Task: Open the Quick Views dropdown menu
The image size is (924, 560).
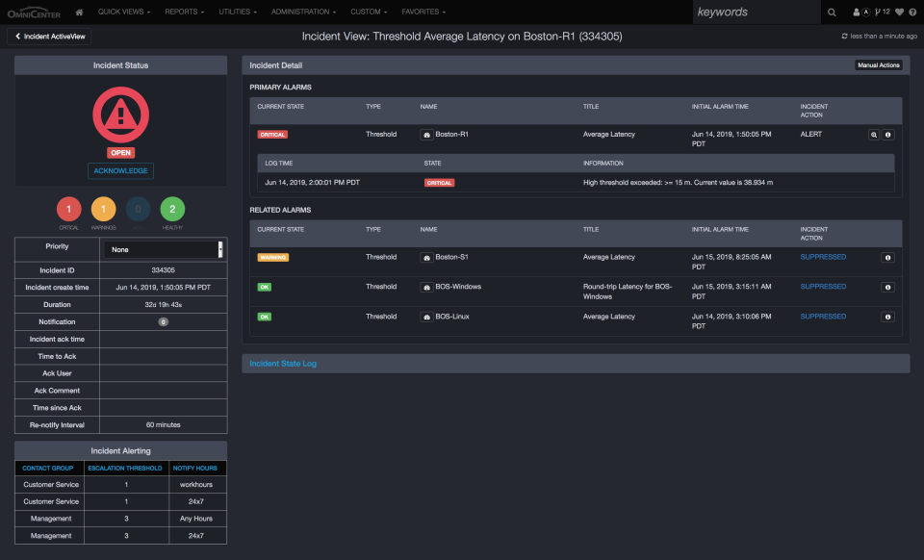Action: pyautogui.click(x=124, y=12)
